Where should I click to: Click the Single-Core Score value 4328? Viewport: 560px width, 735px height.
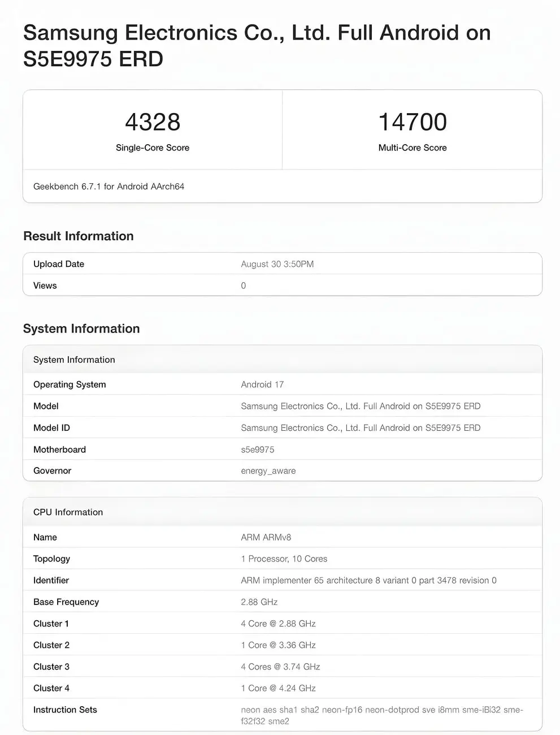153,122
